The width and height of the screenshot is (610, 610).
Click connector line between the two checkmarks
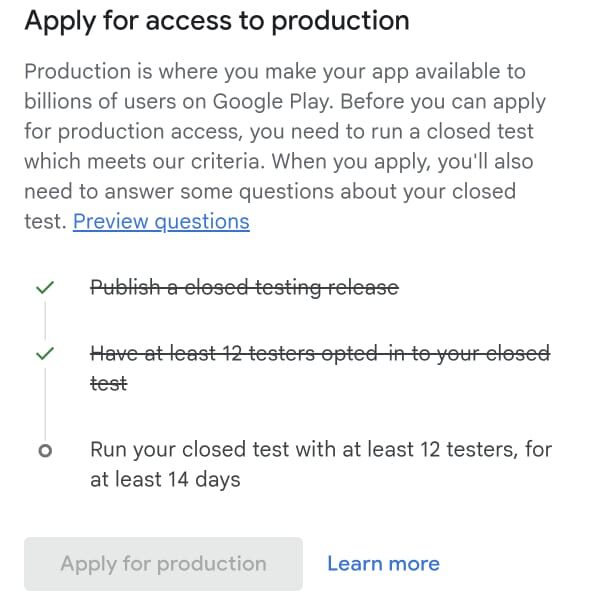coord(44,320)
